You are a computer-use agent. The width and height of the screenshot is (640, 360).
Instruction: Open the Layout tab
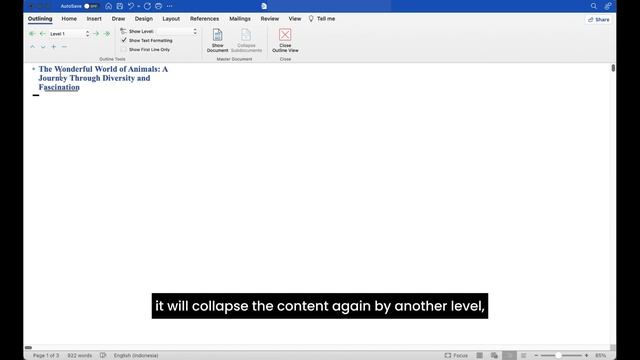point(171,19)
